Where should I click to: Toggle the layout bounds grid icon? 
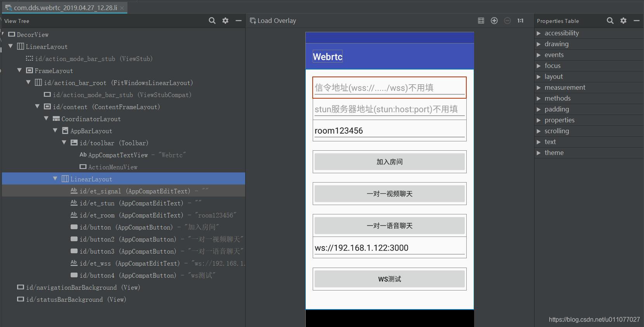tap(481, 21)
